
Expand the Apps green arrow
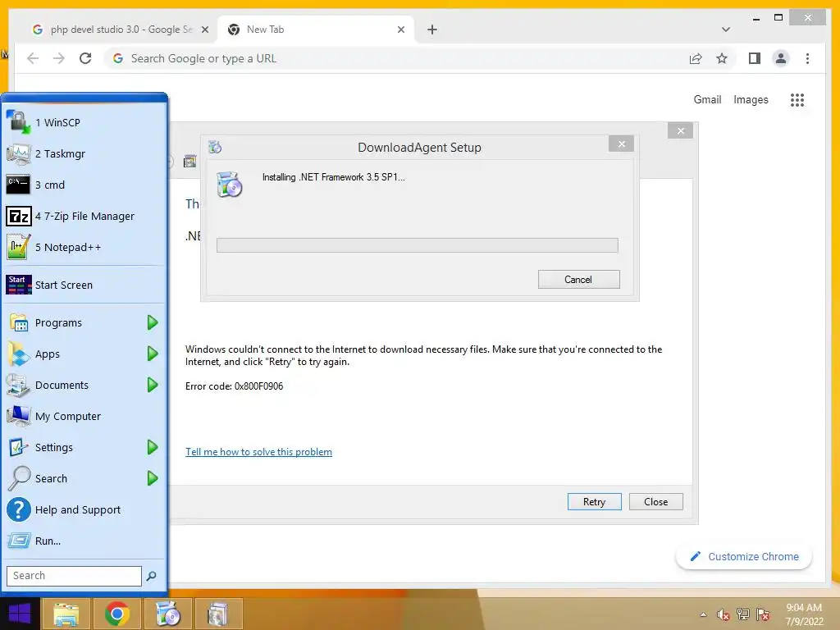pos(153,354)
